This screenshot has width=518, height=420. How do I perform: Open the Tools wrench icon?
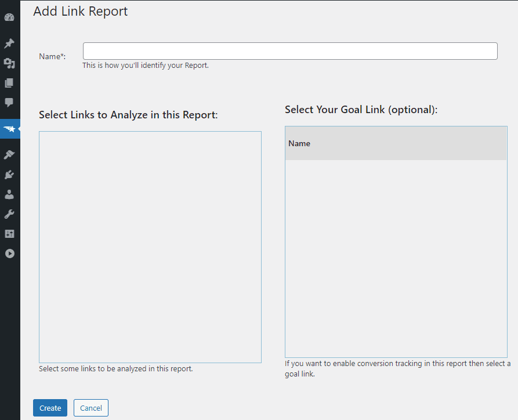click(x=9, y=214)
